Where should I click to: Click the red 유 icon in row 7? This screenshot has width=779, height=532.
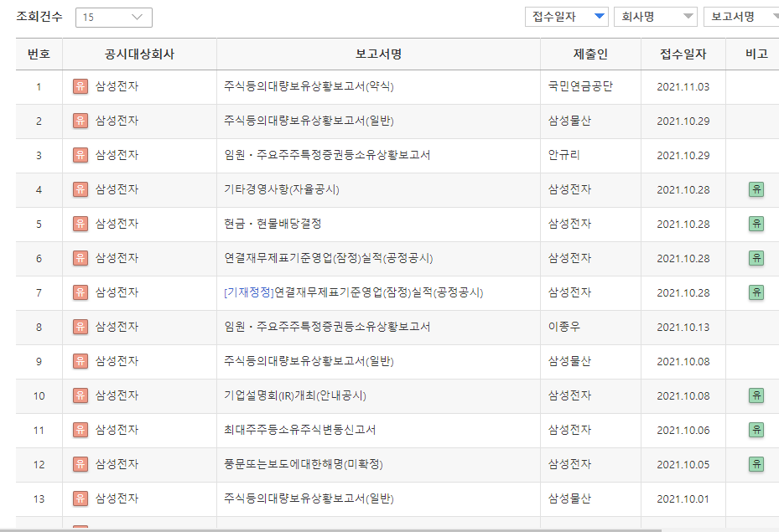pyautogui.click(x=80, y=292)
